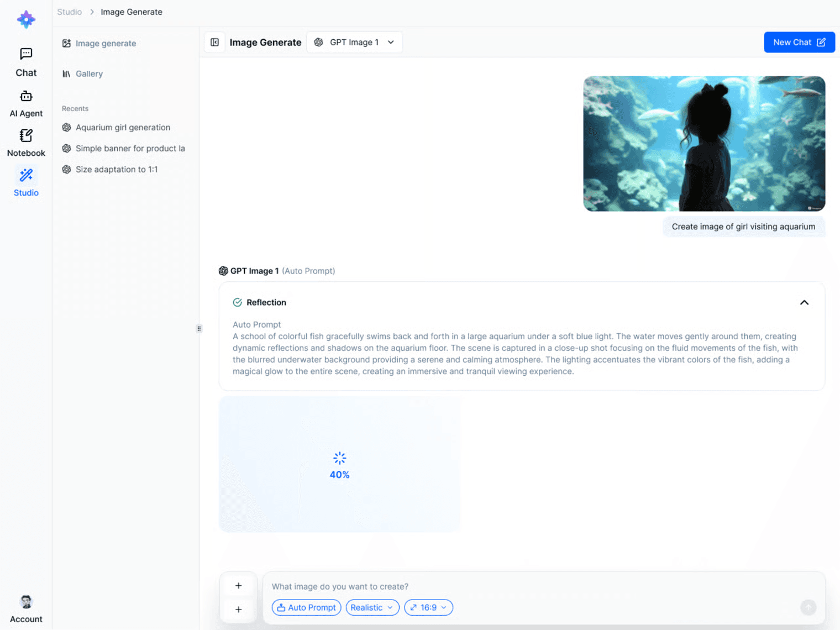Click the Create image of girl visiting aquarium message
This screenshot has height=630, width=840.
coord(743,227)
